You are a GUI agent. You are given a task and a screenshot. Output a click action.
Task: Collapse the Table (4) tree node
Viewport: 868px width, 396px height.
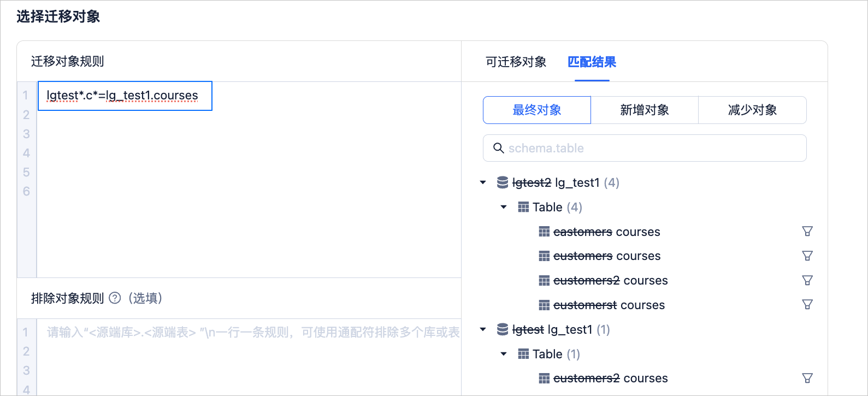click(x=504, y=207)
